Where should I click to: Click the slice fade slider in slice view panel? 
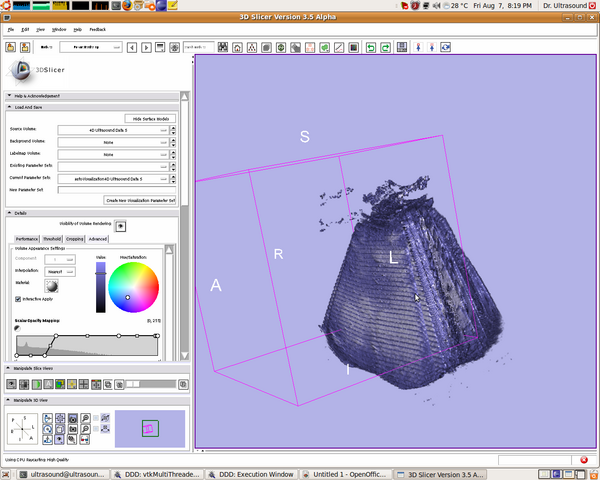[151, 384]
